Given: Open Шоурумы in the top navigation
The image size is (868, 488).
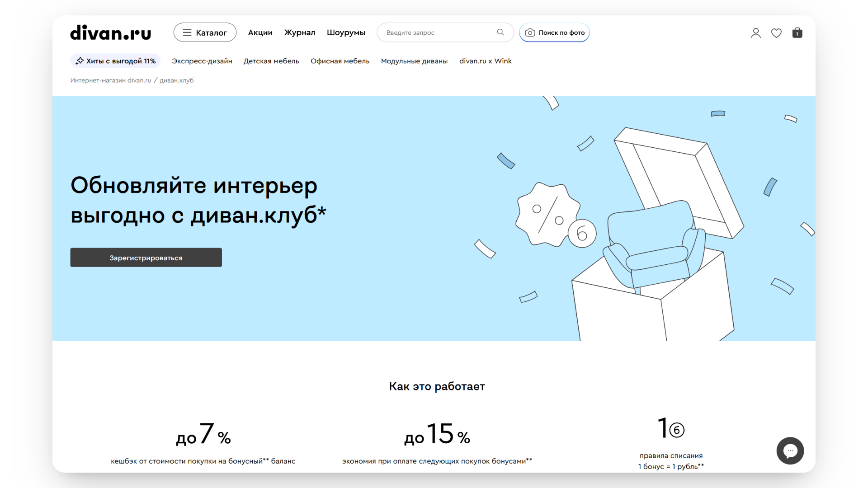Looking at the screenshot, I should [x=346, y=33].
